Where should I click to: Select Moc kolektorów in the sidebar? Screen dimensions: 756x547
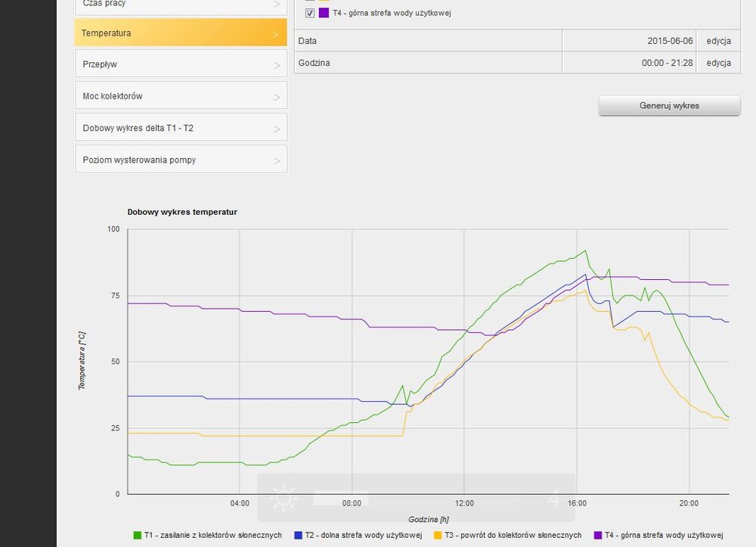click(x=181, y=97)
